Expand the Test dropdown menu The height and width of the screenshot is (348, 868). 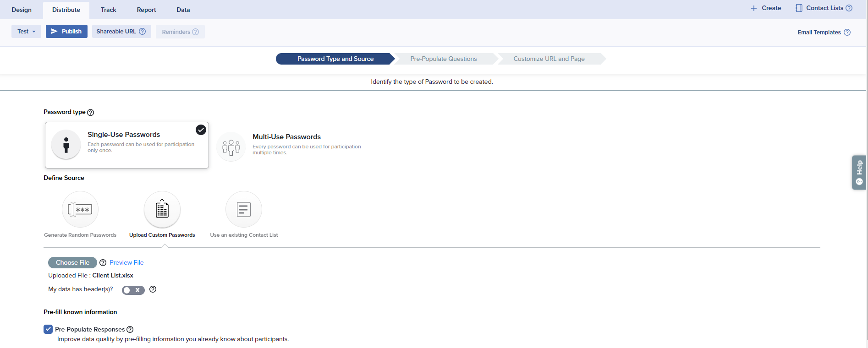tap(26, 32)
